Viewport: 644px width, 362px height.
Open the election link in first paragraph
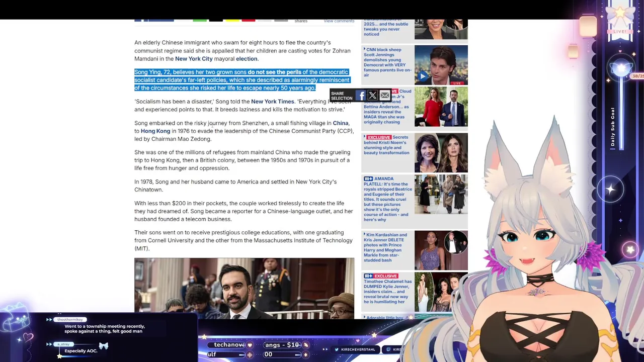(x=247, y=59)
